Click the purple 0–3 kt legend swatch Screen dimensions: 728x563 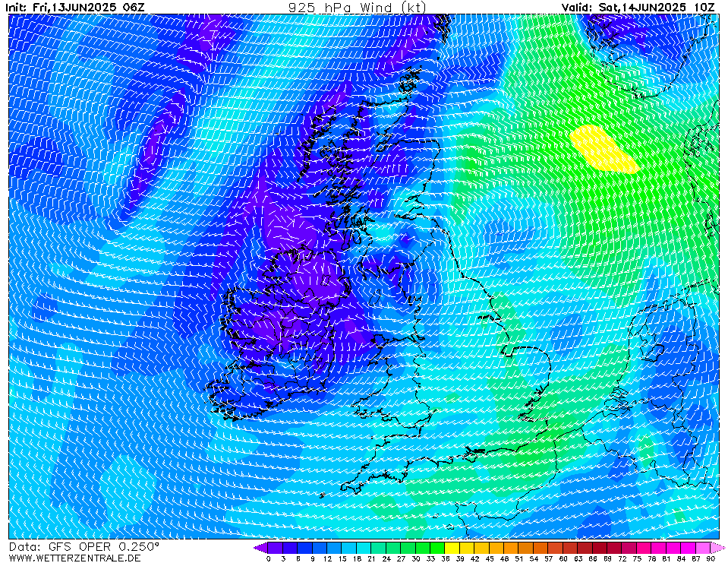coord(276,548)
